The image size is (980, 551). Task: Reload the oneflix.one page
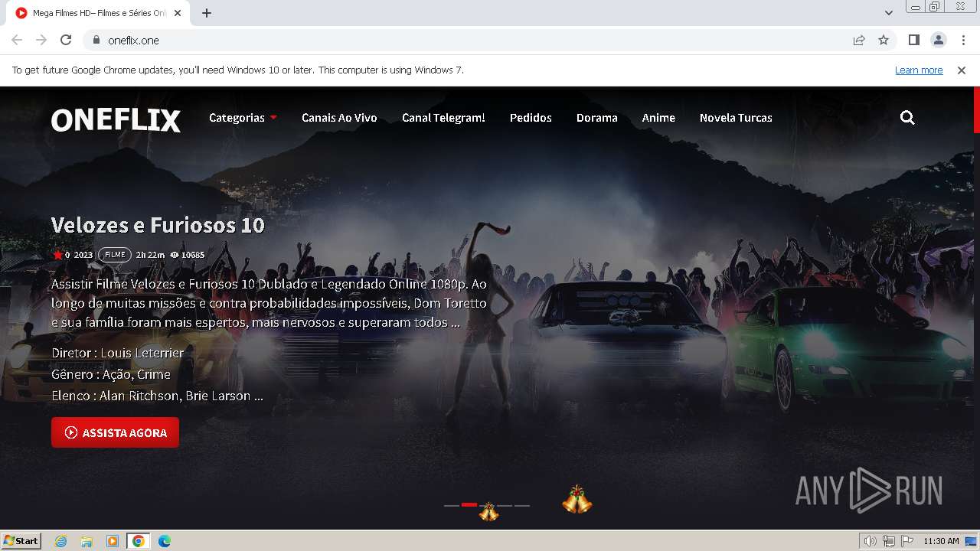click(66, 40)
